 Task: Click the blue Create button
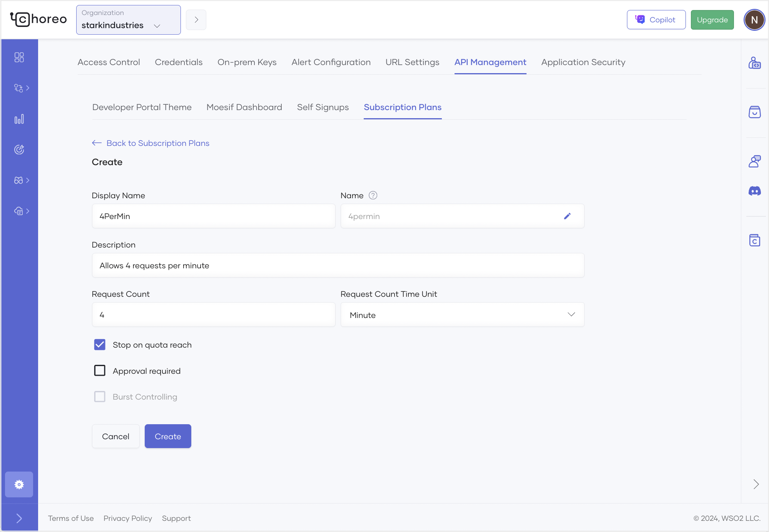tap(167, 436)
